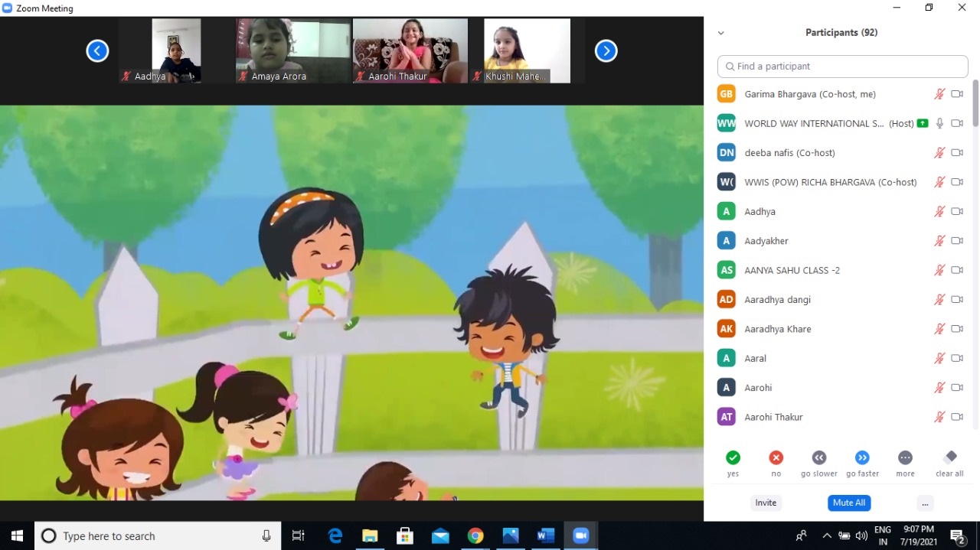This screenshot has width=980, height=550.
Task: Toggle RICHA BHARGAVA's muted microphone icon
Action: pyautogui.click(x=939, y=182)
